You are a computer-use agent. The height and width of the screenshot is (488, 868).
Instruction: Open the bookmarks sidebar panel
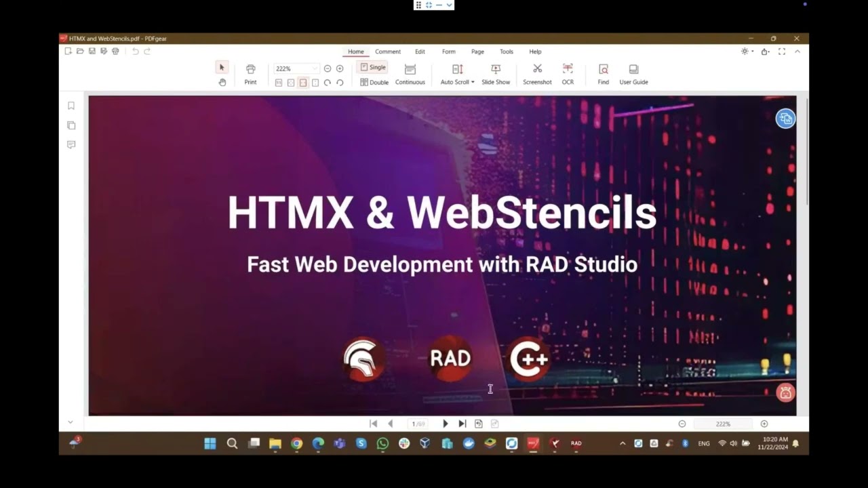pyautogui.click(x=71, y=106)
